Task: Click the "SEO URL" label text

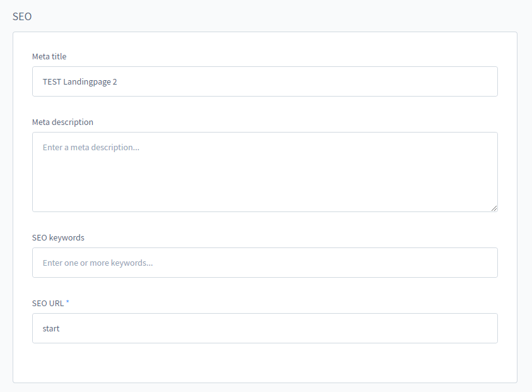Action: [48, 304]
